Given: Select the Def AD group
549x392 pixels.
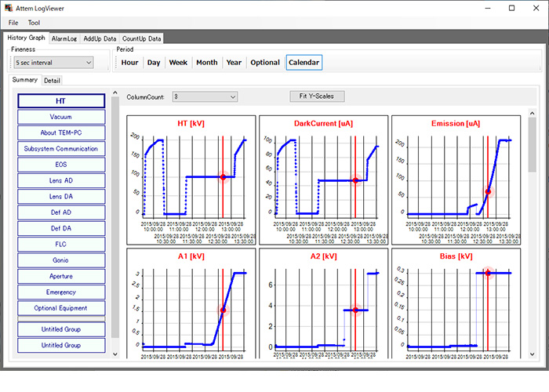Looking at the screenshot, I should tap(61, 212).
